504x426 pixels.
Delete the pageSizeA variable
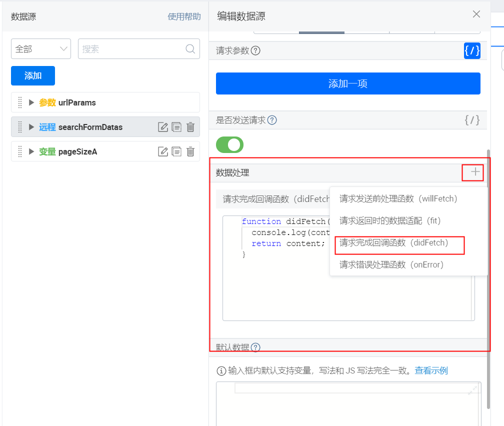coord(190,152)
